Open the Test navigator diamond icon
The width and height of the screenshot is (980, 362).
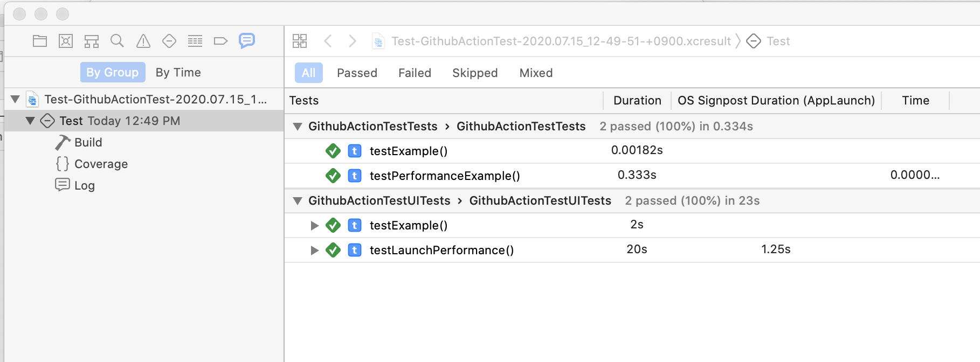click(169, 41)
